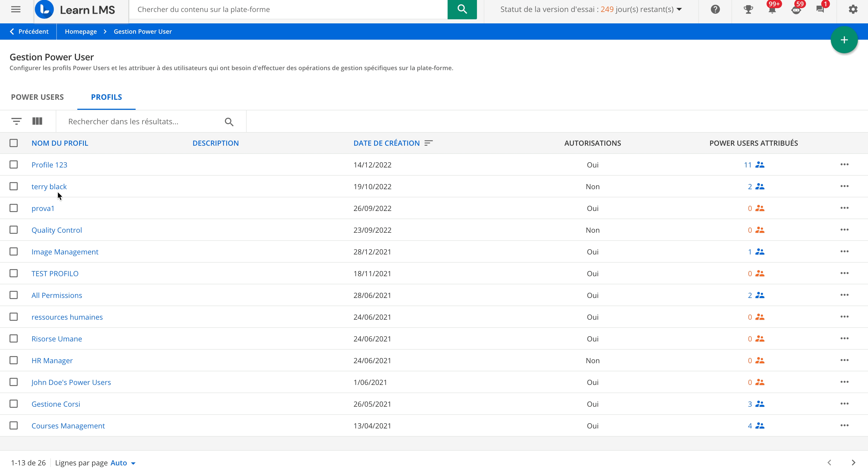Open the options menu for All Permissions
Viewport: 868px width, 473px height.
click(x=844, y=295)
